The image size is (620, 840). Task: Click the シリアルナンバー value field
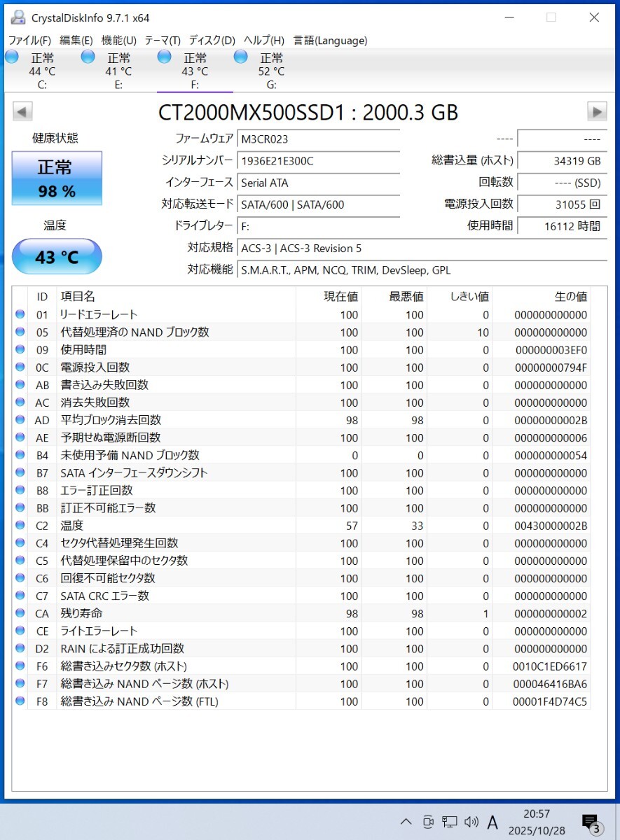coord(319,161)
